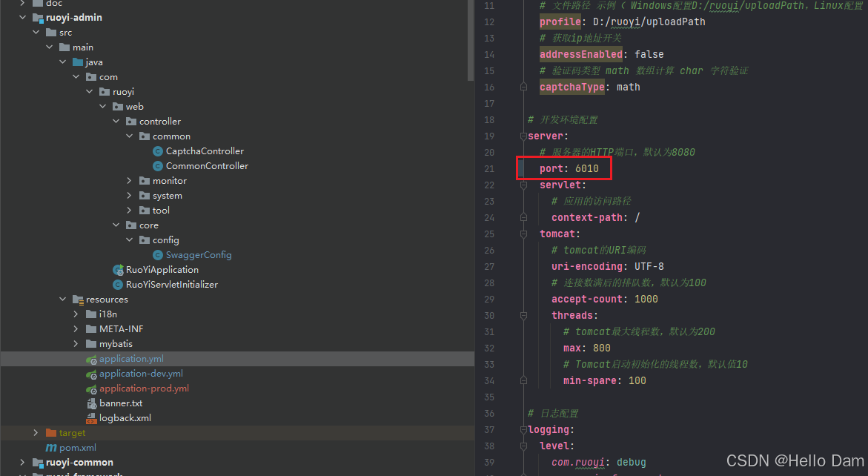Click the accept-count value 1000
The height and width of the screenshot is (476, 868).
646,300
